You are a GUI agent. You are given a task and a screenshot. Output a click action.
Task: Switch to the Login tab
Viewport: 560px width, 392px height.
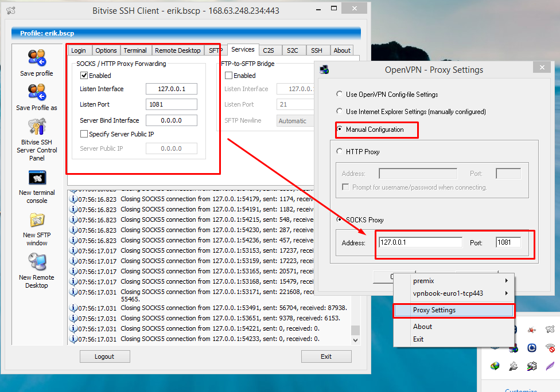click(x=79, y=50)
